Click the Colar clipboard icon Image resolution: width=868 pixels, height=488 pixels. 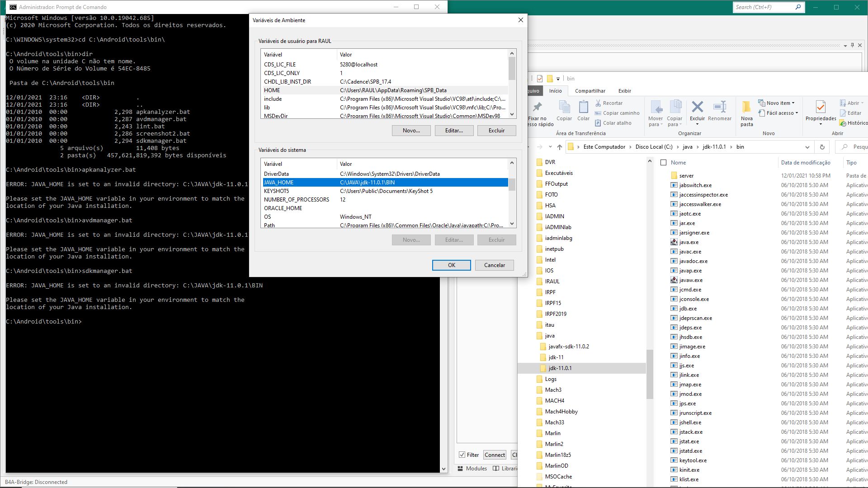point(583,108)
